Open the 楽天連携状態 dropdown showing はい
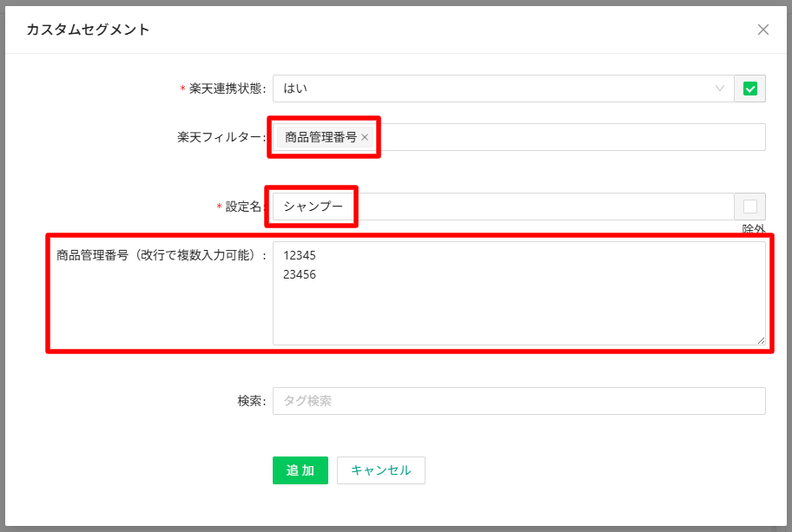The height and width of the screenshot is (532, 792). click(x=495, y=89)
